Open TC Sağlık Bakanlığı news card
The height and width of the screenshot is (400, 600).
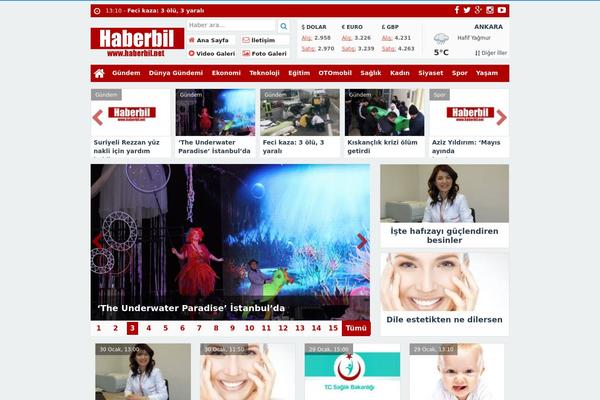coord(352,372)
